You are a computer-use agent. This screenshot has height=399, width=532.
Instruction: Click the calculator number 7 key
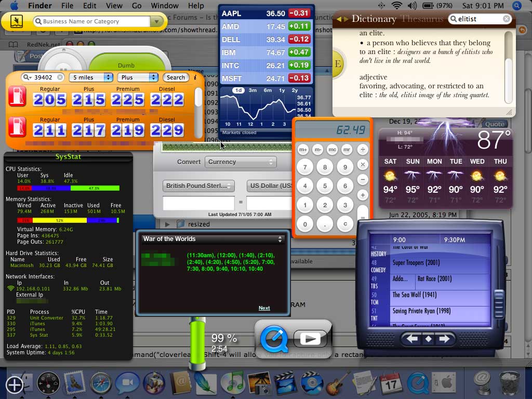click(x=305, y=167)
